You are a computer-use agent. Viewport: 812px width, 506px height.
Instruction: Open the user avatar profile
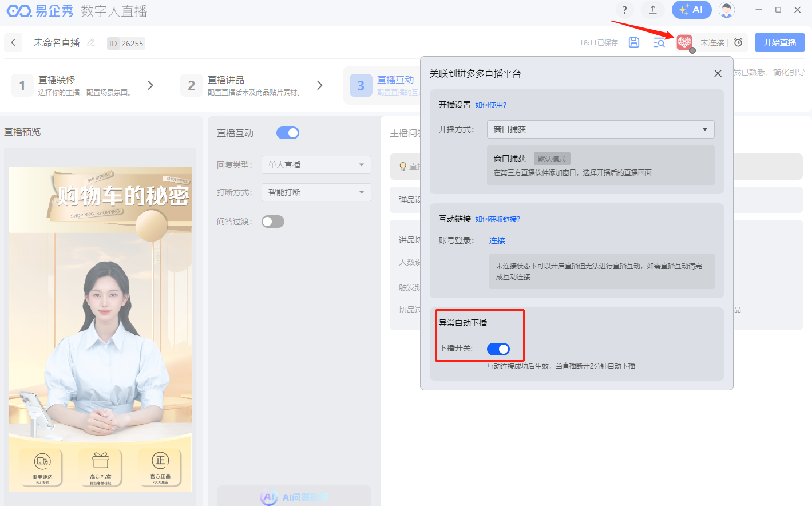(726, 10)
